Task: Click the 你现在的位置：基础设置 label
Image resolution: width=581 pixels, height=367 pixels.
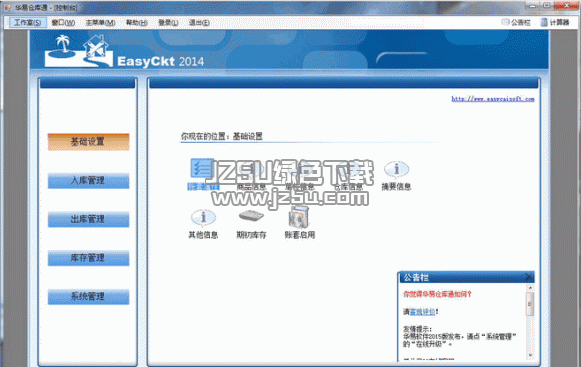Action: [x=222, y=136]
